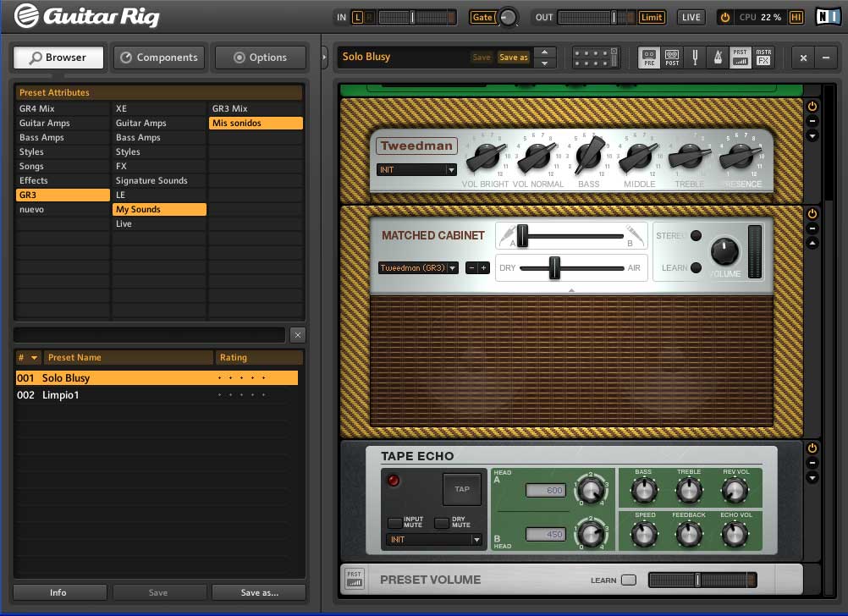Switch to the Options tab
The image size is (848, 616).
point(260,58)
